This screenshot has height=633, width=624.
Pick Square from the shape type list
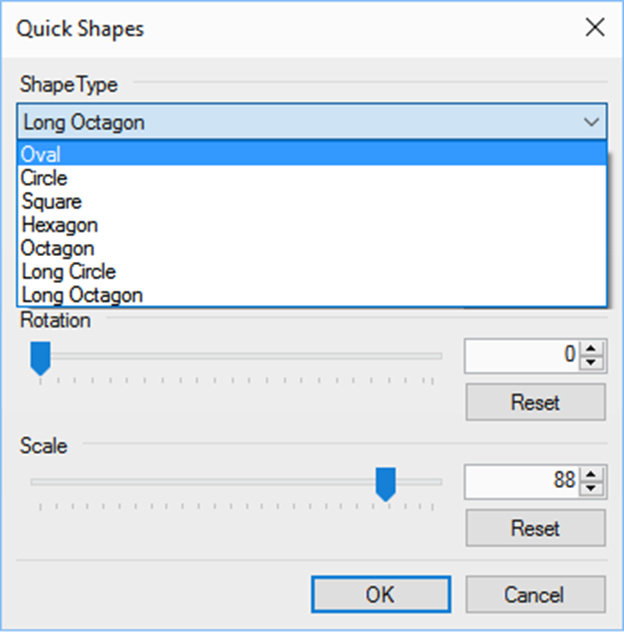(51, 202)
